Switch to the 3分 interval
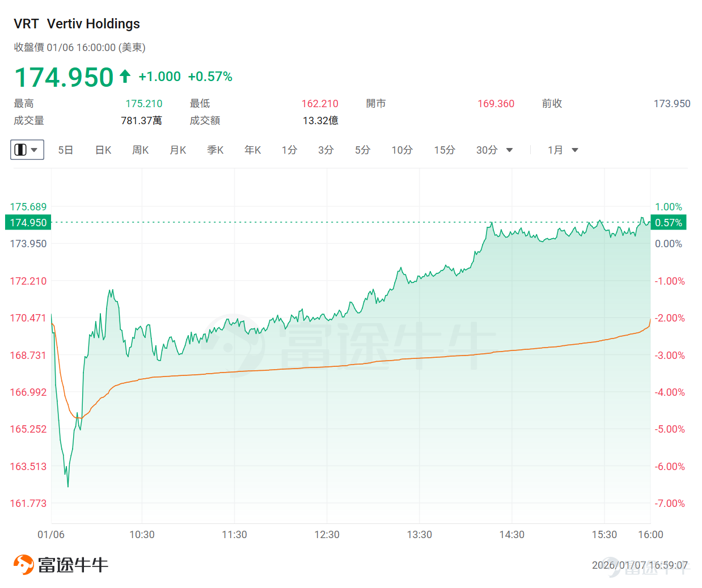 [326, 150]
